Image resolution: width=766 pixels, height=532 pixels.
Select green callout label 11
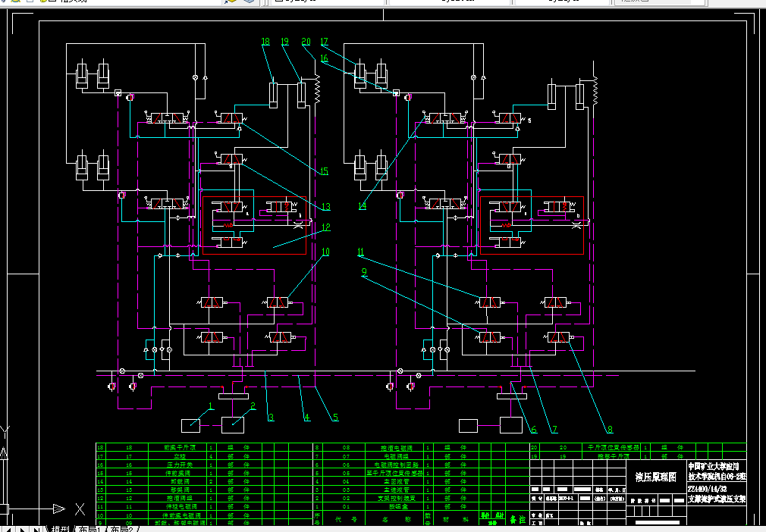pyautogui.click(x=360, y=252)
